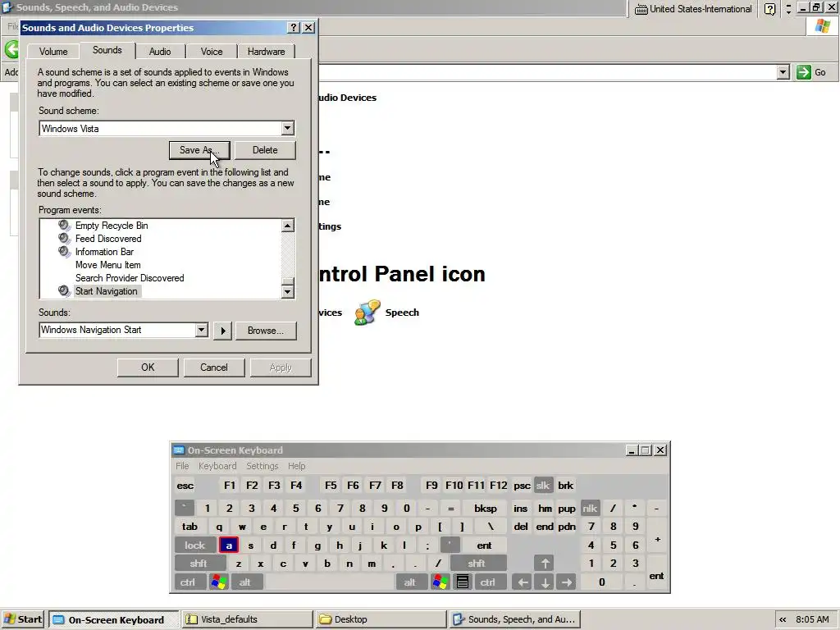Click the psc key on the On-Screen Keyboard
The image size is (840, 630).
click(x=522, y=486)
